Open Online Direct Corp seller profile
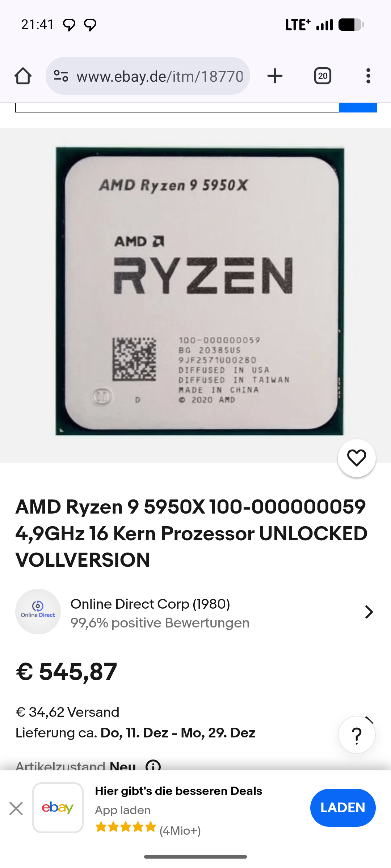 [150, 604]
